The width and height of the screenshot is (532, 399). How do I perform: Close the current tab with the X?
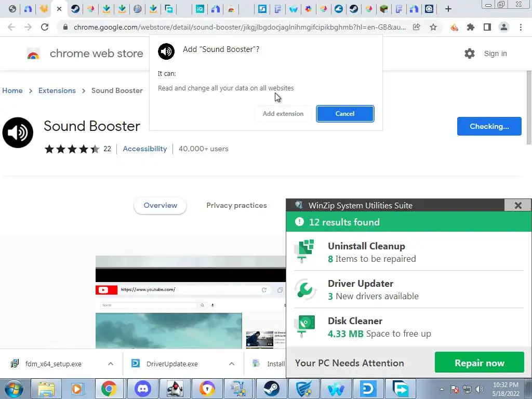point(59,9)
